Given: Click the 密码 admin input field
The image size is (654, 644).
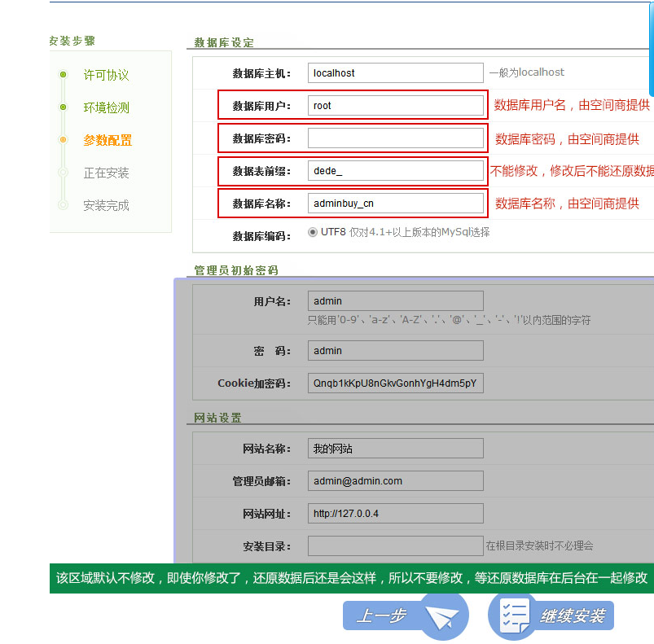Looking at the screenshot, I should point(395,351).
